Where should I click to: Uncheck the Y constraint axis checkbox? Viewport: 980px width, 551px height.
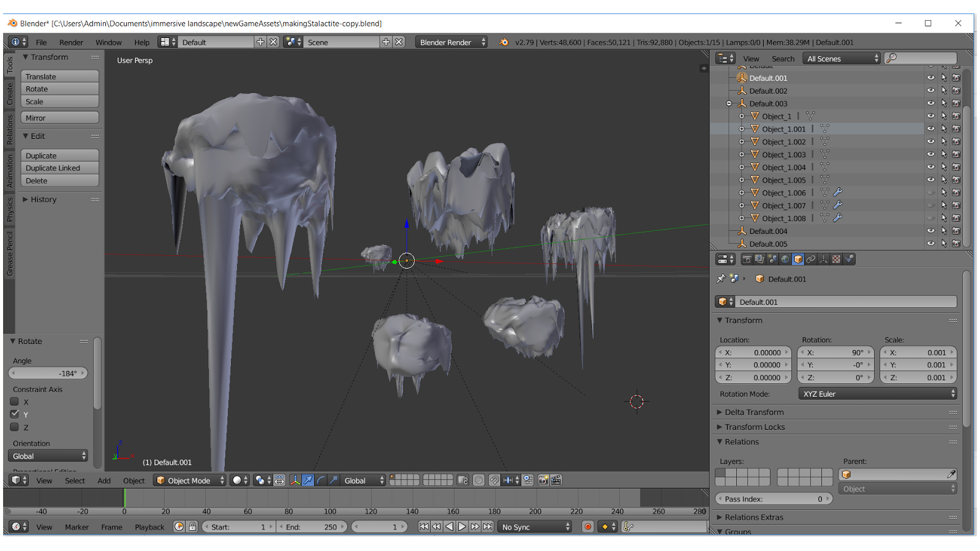point(15,414)
